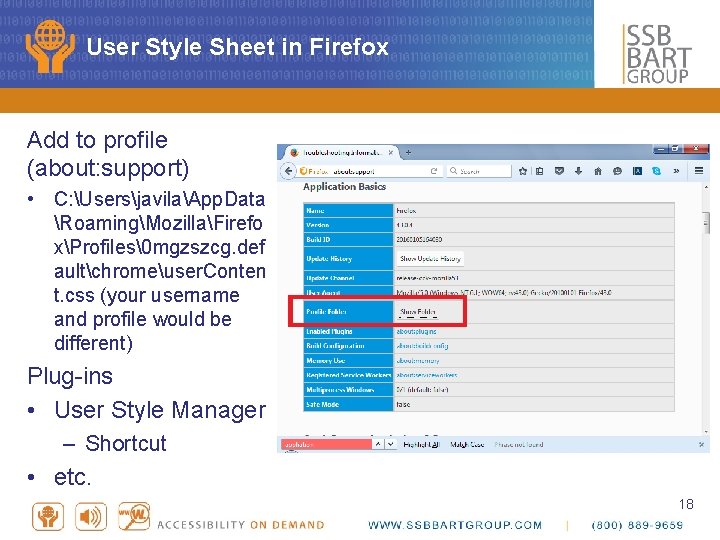Click the globe-in-hands logo in slide header
720x540 pixels.
click(50, 46)
